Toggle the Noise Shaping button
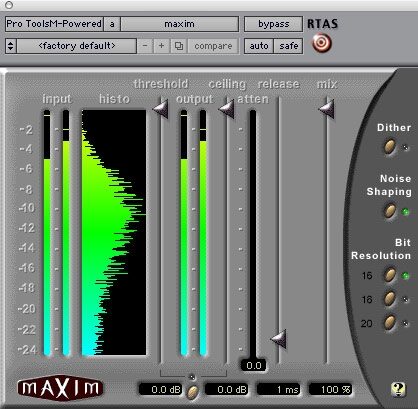 390,211
